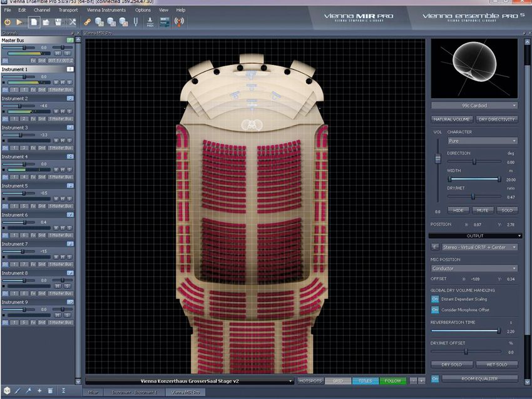Adjust Master Bus volume fader

19,48
